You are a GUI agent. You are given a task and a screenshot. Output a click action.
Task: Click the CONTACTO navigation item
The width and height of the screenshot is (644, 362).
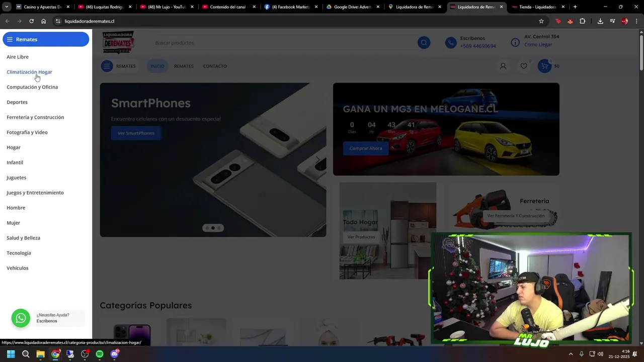point(215,66)
